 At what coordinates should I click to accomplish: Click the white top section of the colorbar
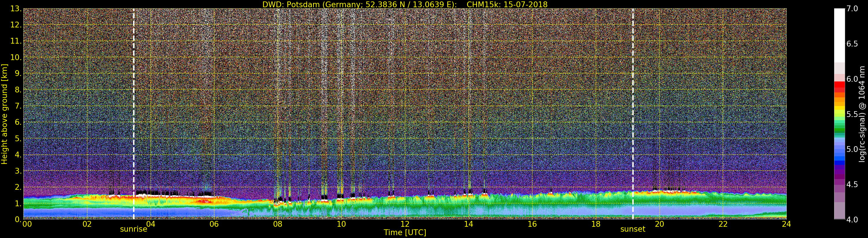click(x=839, y=35)
